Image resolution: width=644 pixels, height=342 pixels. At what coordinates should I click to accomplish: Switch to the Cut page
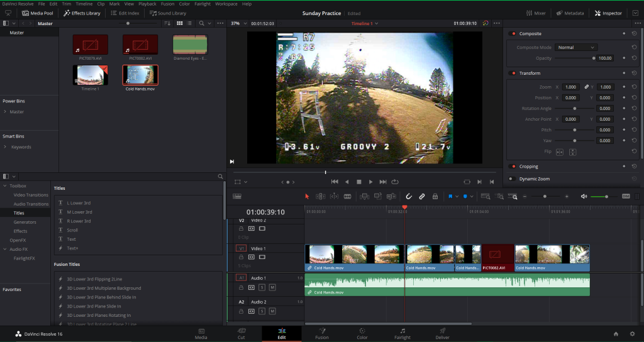coord(241,334)
